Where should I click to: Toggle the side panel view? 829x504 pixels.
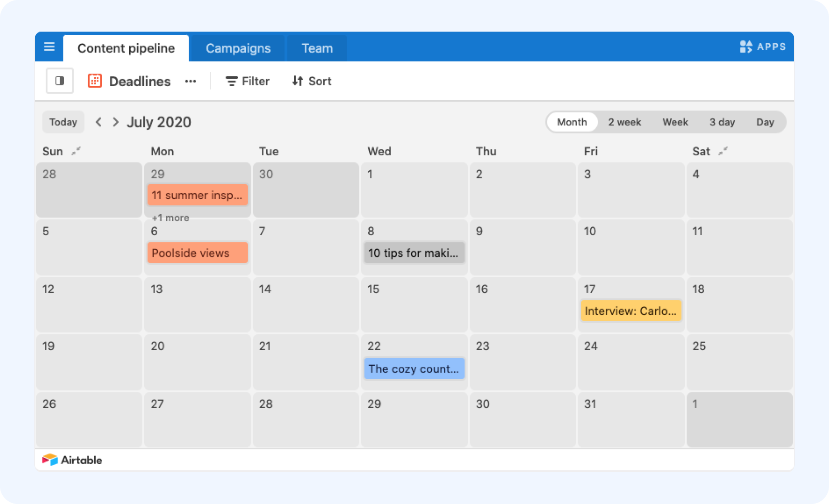(60, 81)
